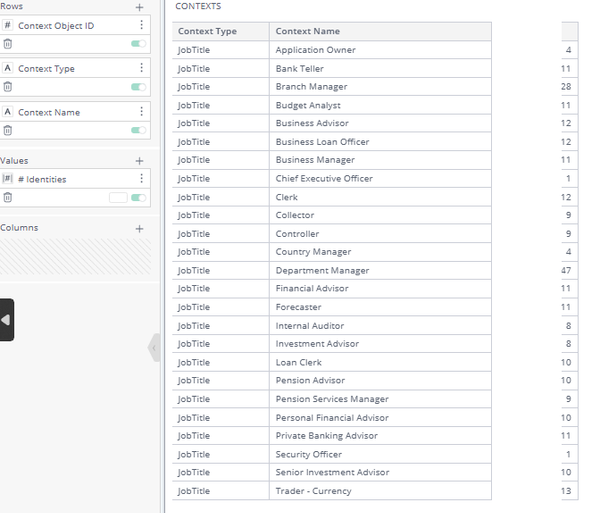This screenshot has width=600, height=513.
Task: Click the Context Name column header
Action: click(x=308, y=31)
